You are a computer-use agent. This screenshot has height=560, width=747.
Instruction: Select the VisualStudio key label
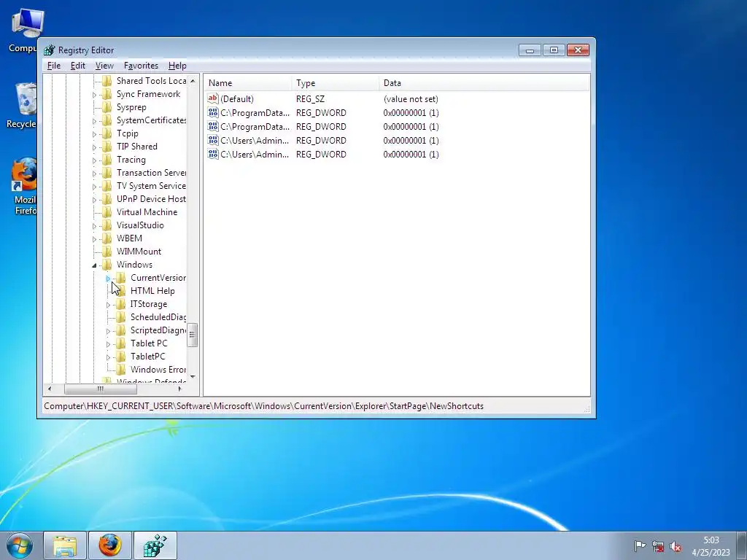click(x=140, y=225)
